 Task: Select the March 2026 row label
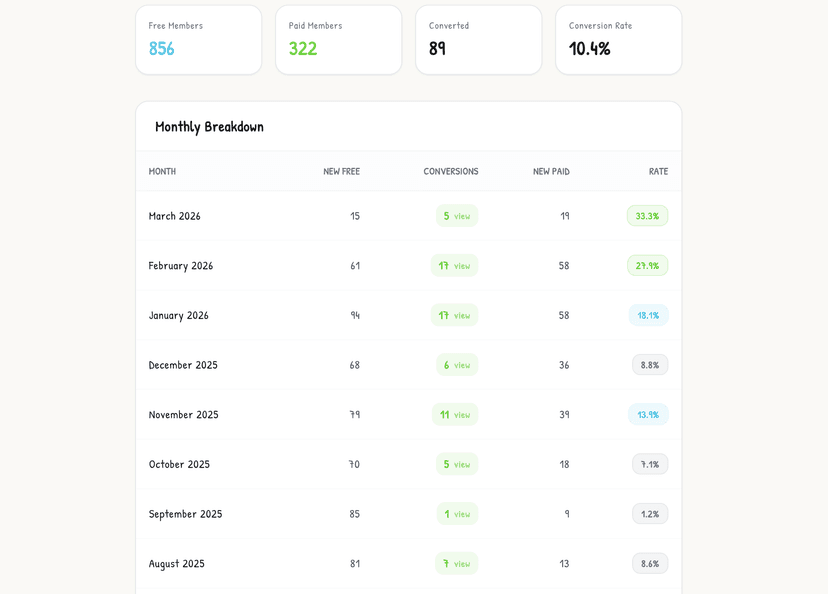coord(174,215)
